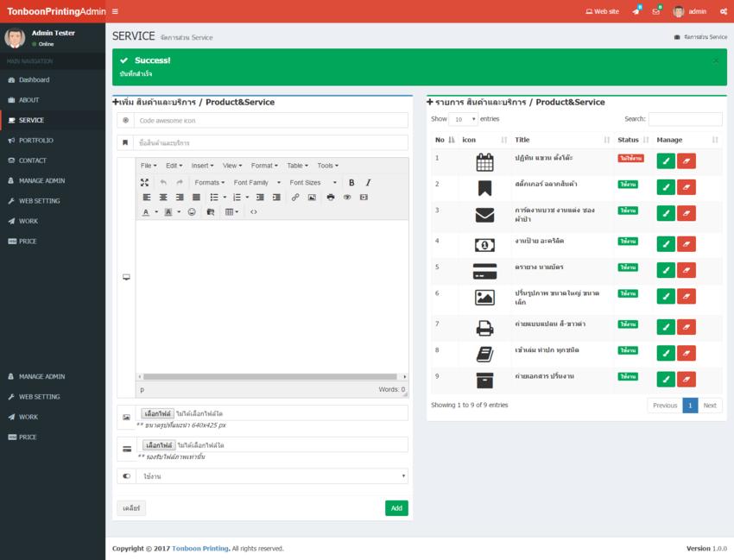The height and width of the screenshot is (560, 734).
Task: Toggle bold formatting in the editor
Action: tap(352, 183)
